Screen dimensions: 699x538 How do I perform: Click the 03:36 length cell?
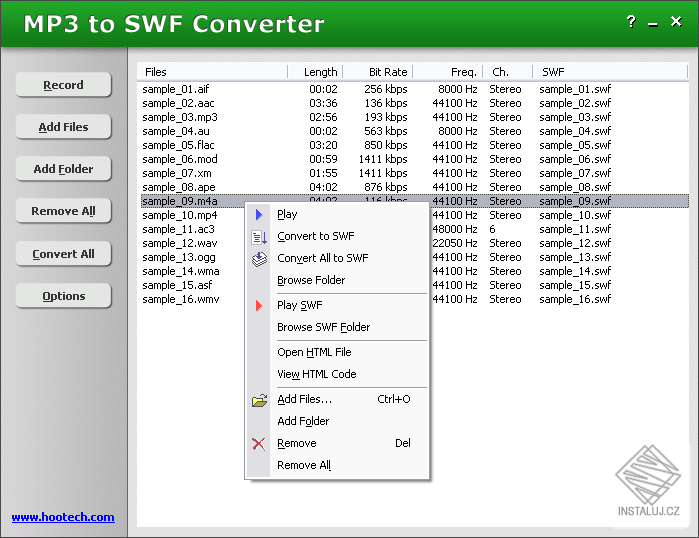[323, 103]
